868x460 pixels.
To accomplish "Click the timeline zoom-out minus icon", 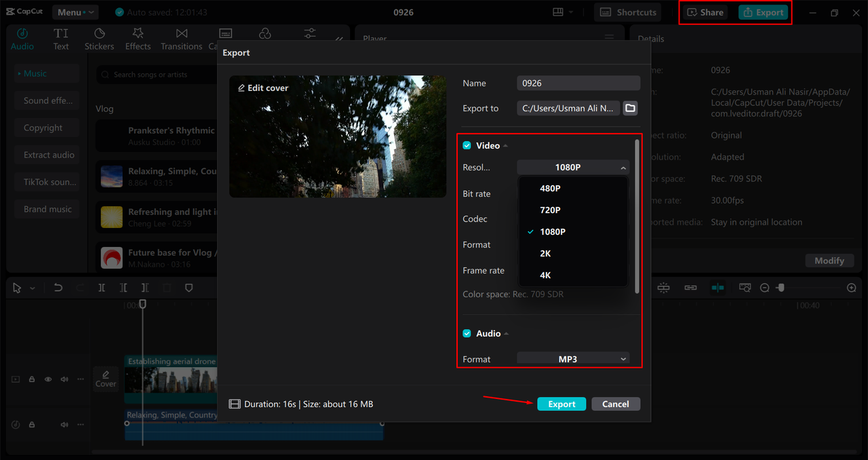I will [x=765, y=288].
